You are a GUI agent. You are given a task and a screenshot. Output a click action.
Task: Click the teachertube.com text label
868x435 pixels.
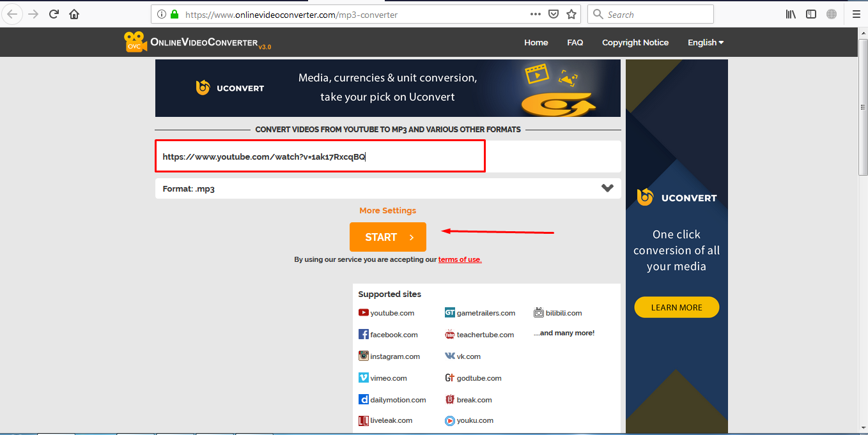coord(485,335)
